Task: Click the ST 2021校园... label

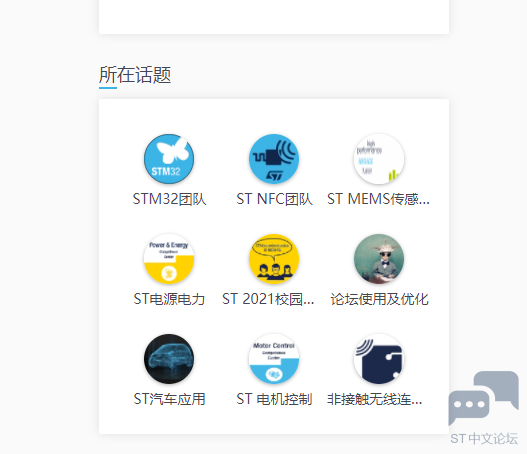Action: [x=268, y=299]
